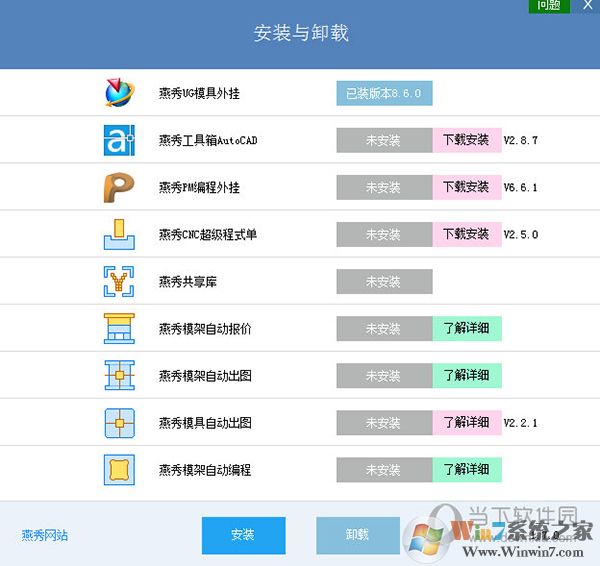The height and width of the screenshot is (566, 600).
Task: Download and install 燕秀PM编程外挂
Action: (x=467, y=188)
